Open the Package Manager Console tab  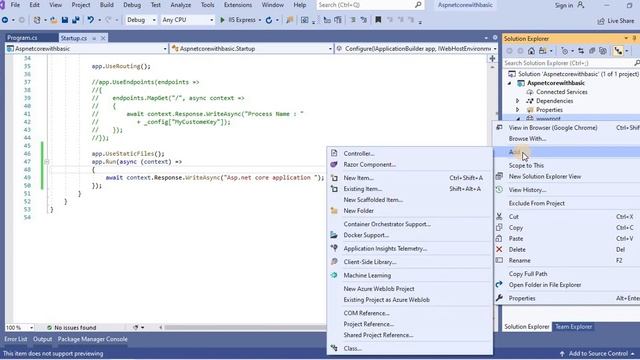pyautogui.click(x=92, y=339)
